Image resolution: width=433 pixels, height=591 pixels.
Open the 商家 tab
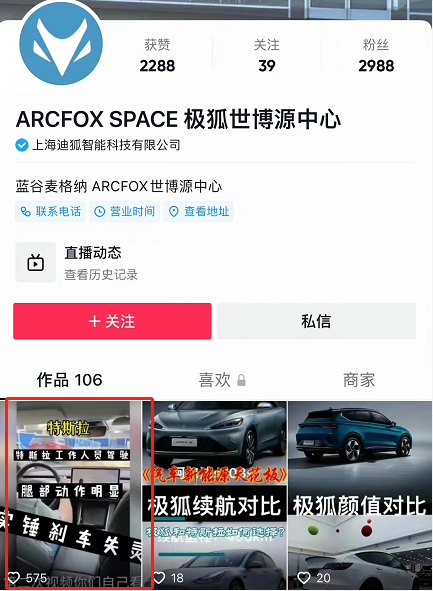click(359, 380)
